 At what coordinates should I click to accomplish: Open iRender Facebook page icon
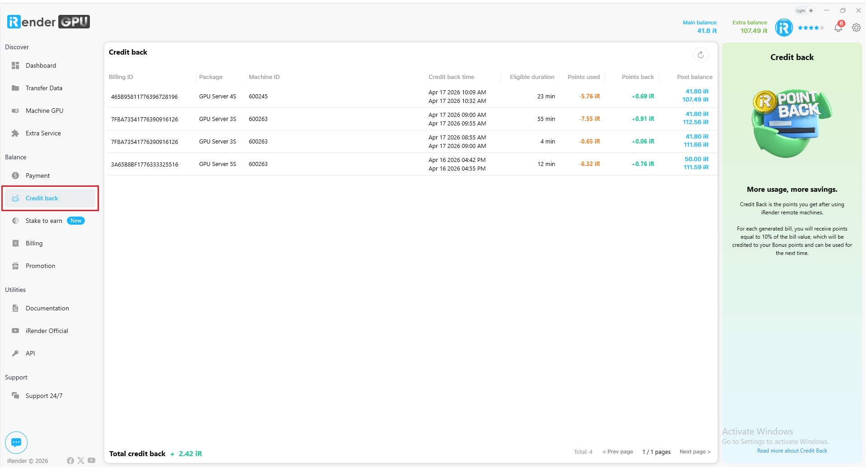[70, 461]
